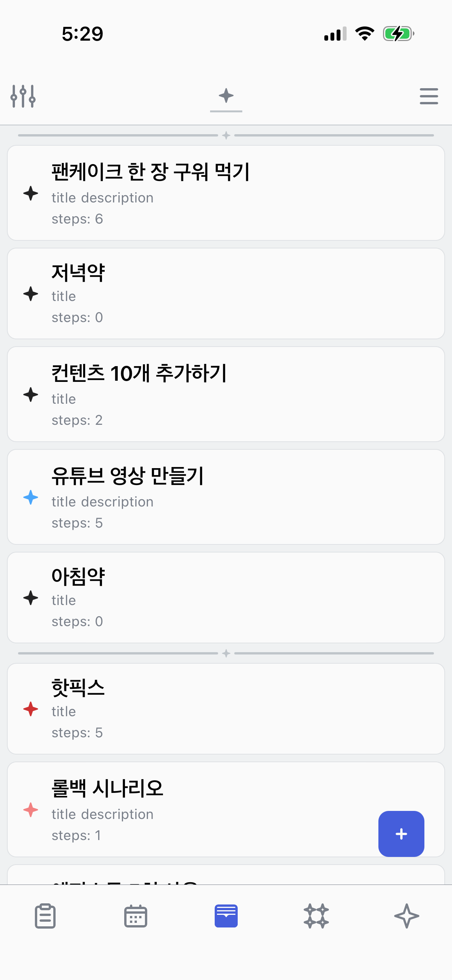The width and height of the screenshot is (452, 980).
Task: Tap the star on the lower section divider
Action: [226, 653]
